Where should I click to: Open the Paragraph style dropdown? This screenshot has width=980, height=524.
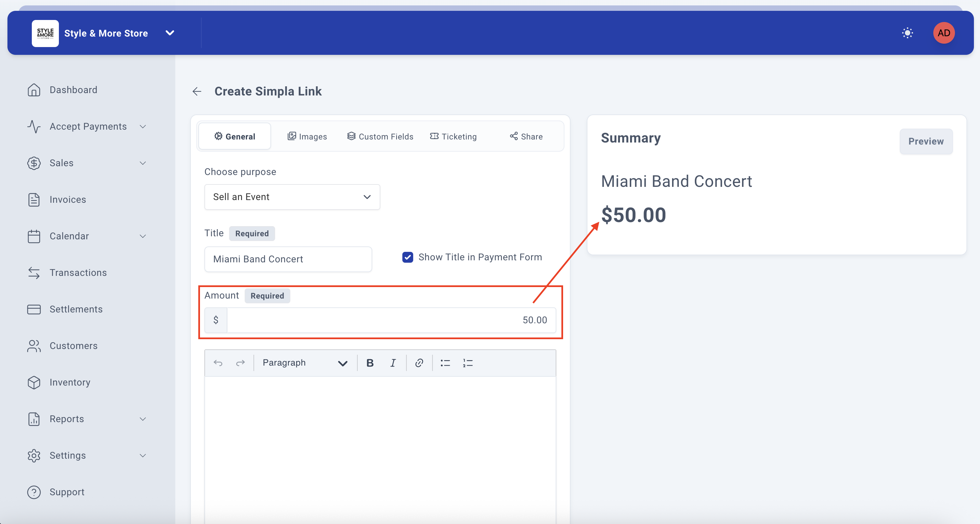point(304,363)
